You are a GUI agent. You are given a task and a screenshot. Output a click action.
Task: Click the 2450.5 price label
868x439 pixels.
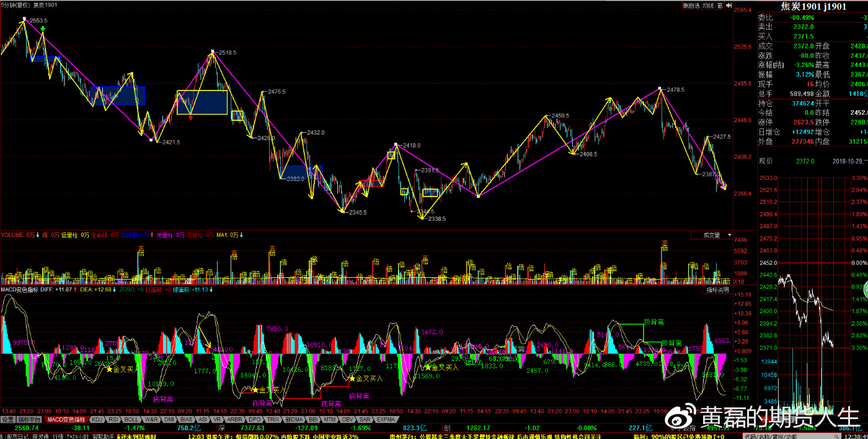(x=560, y=116)
